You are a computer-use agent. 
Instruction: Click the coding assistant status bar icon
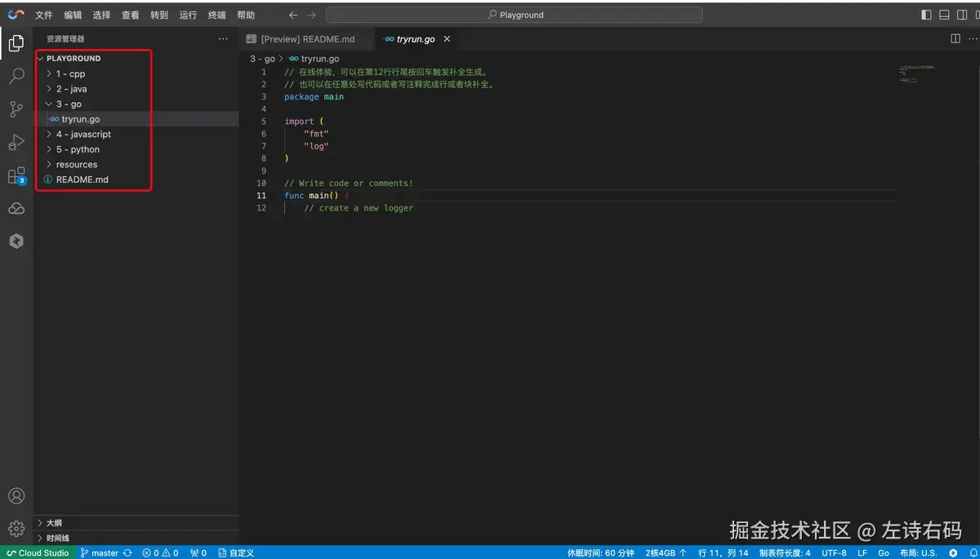click(953, 552)
